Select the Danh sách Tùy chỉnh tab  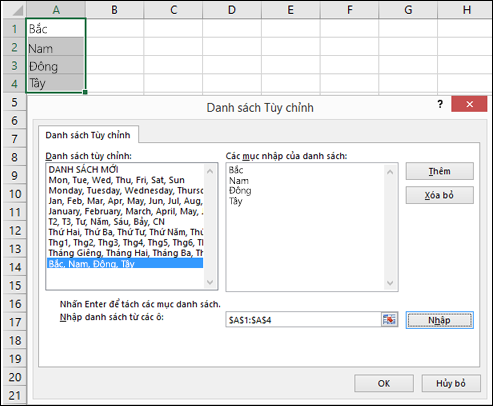(88, 135)
